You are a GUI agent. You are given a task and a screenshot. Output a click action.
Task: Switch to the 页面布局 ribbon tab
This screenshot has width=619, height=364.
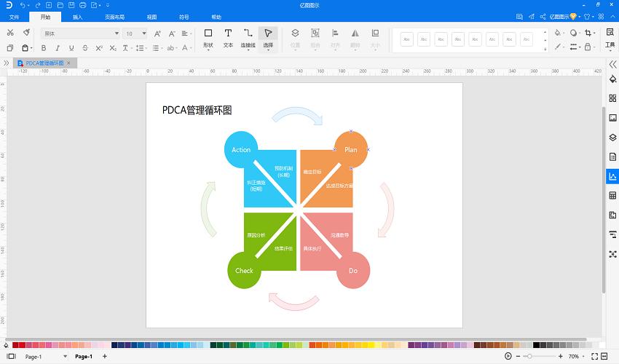pos(114,17)
